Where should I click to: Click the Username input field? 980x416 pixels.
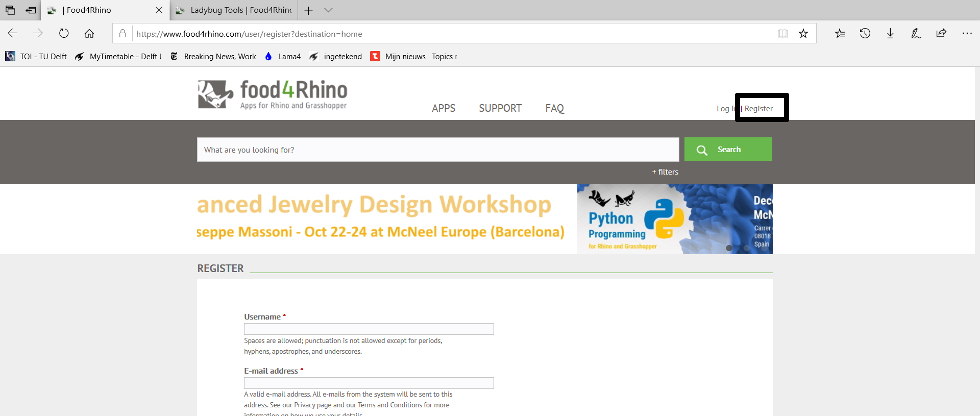click(x=369, y=329)
